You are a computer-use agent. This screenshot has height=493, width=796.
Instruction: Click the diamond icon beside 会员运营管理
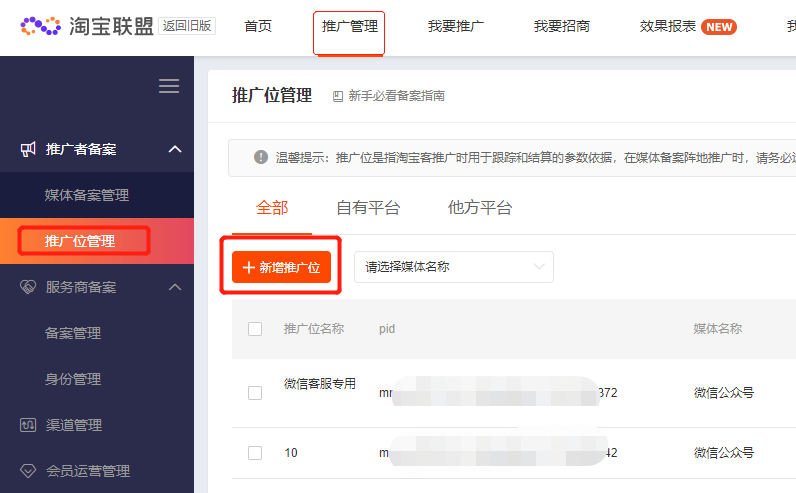[x=28, y=471]
